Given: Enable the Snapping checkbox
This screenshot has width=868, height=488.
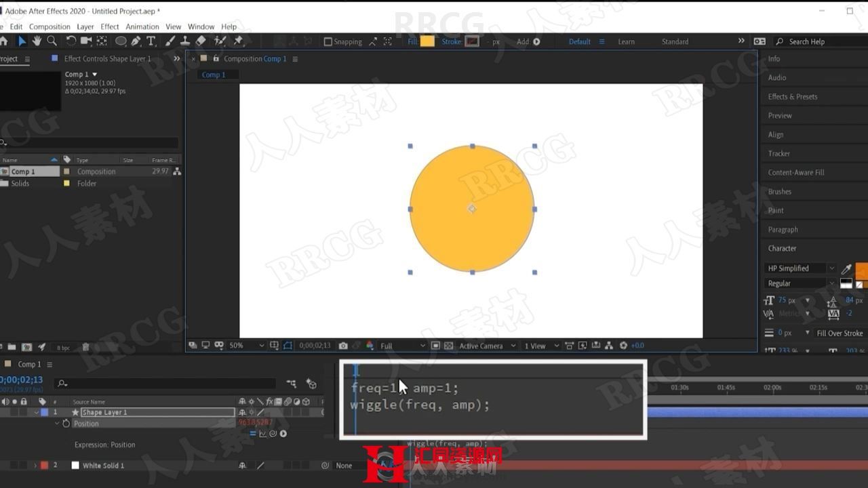Looking at the screenshot, I should (328, 41).
